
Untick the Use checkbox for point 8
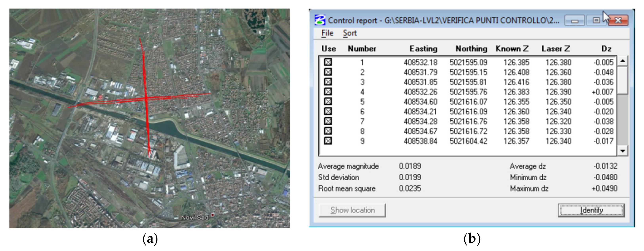point(328,131)
